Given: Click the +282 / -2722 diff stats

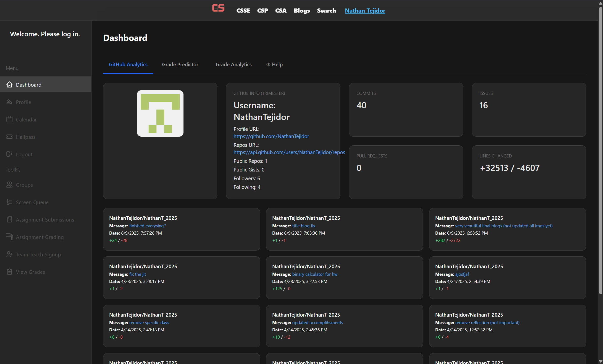Looking at the screenshot, I should coord(448,240).
